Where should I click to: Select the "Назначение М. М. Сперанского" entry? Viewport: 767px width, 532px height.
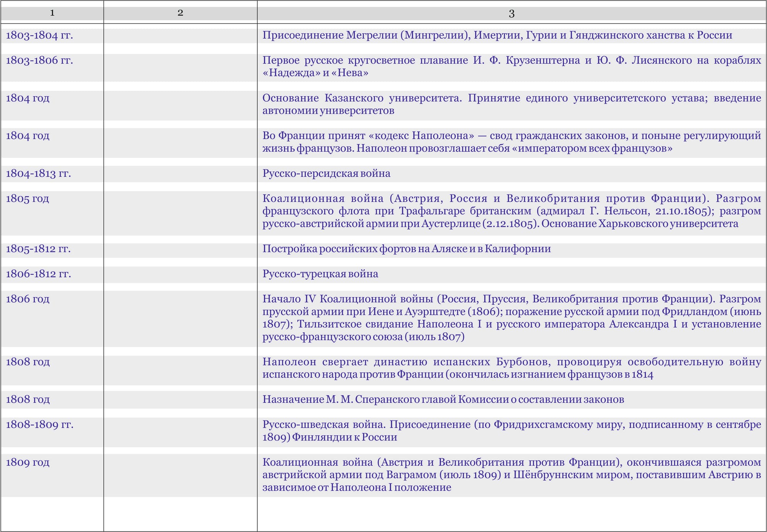443,400
